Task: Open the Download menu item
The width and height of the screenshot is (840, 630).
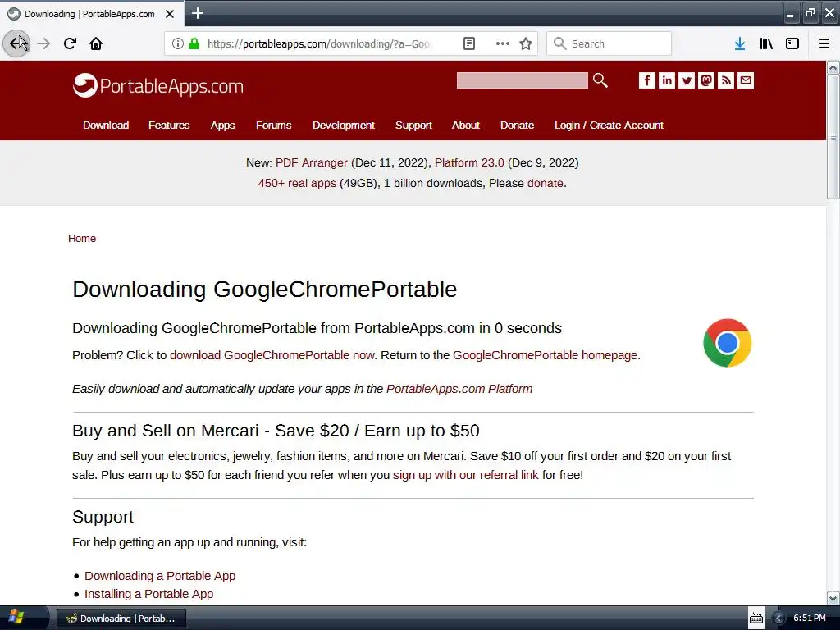Action: point(106,125)
